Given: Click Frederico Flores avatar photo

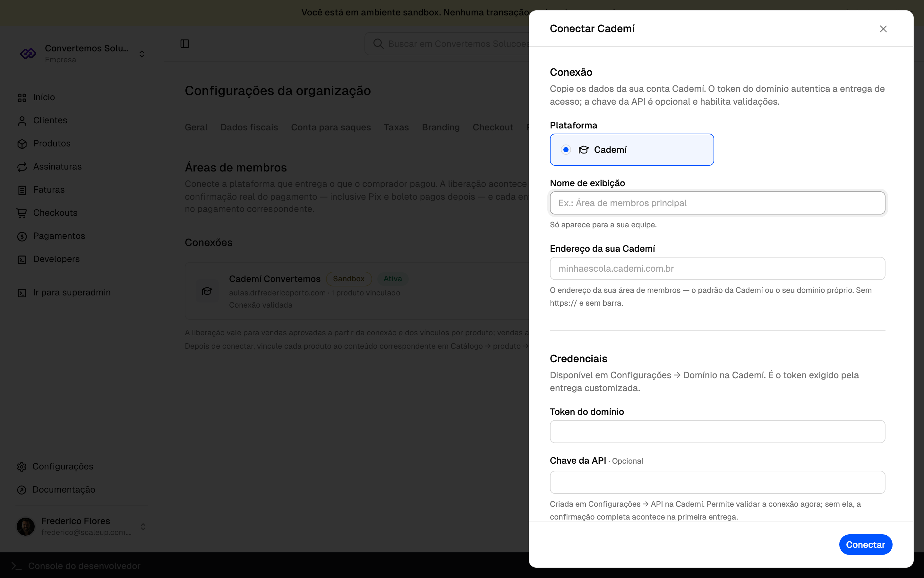Looking at the screenshot, I should (x=26, y=527).
